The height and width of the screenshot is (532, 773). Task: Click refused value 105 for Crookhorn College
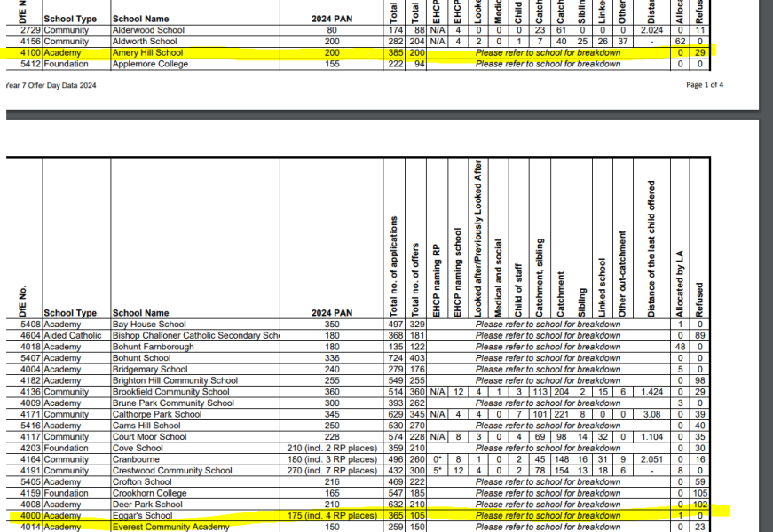(x=699, y=493)
